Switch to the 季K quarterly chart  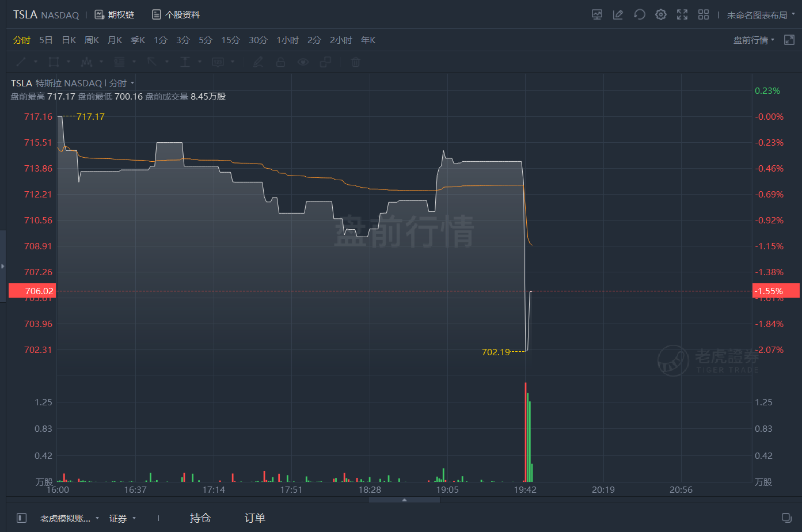tap(138, 40)
